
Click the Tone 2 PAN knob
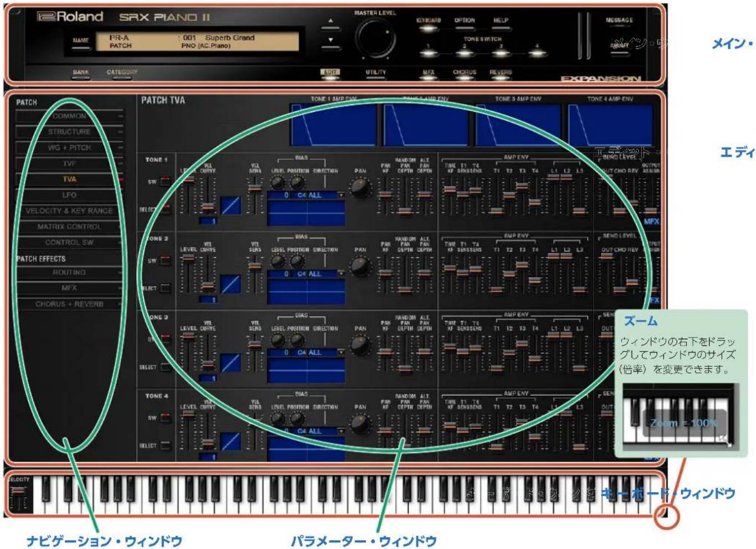(x=361, y=267)
